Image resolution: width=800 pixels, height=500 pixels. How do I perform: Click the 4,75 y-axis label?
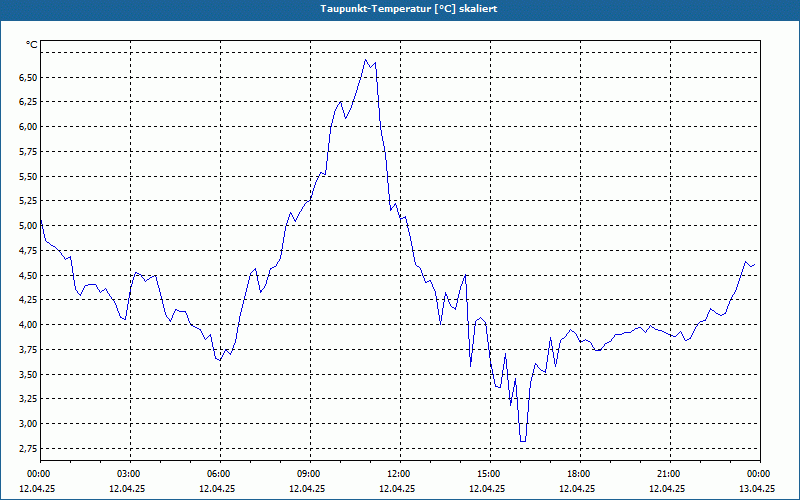click(x=28, y=251)
